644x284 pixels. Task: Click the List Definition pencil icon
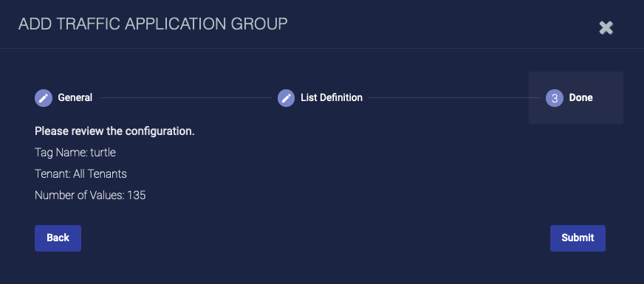(x=287, y=98)
